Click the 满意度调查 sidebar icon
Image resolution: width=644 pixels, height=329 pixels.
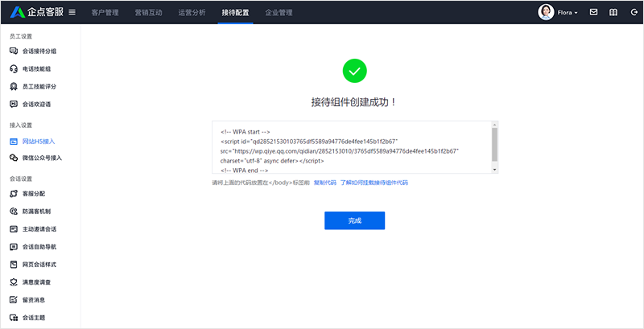[14, 282]
